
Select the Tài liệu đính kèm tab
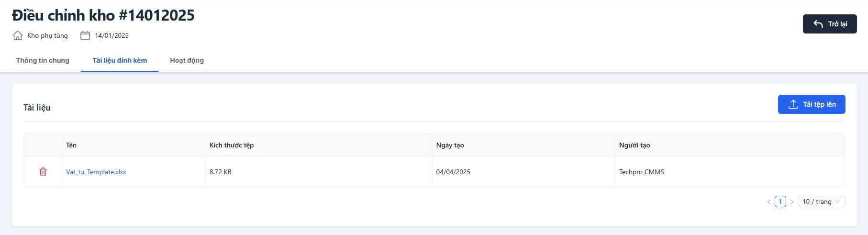[x=120, y=60]
